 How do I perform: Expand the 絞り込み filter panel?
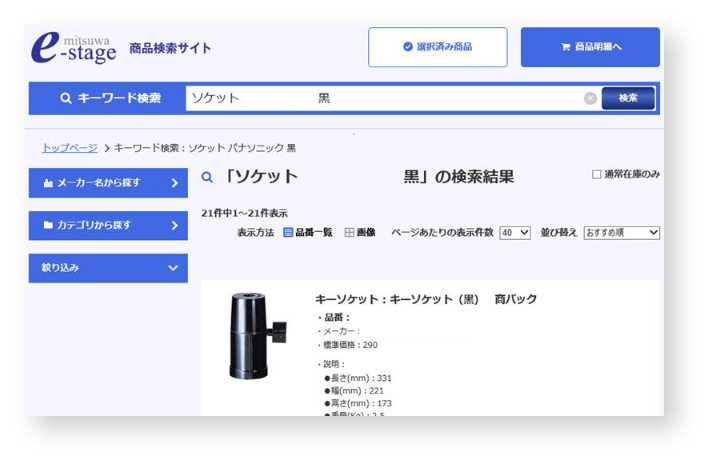click(x=108, y=268)
